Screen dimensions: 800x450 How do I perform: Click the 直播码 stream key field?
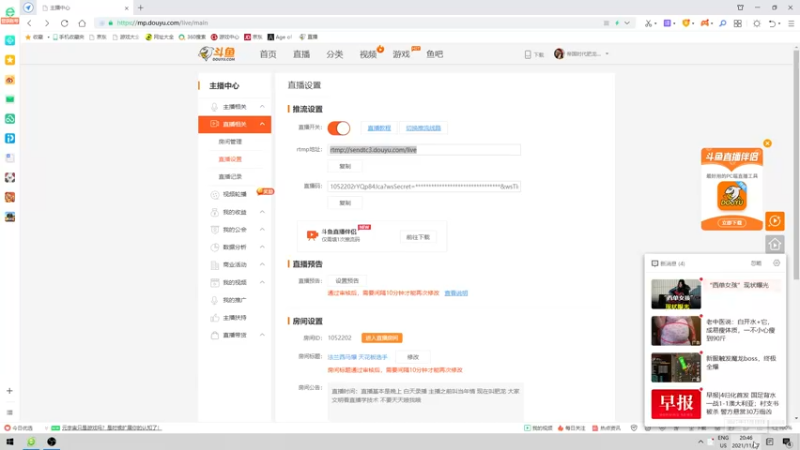pos(424,187)
